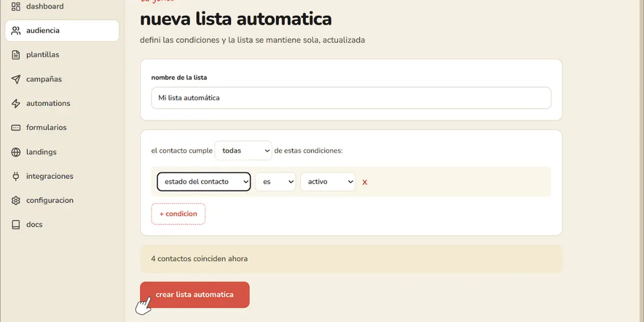This screenshot has width=644, height=322.
Task: Click the automations lightning bolt icon
Action: 16,103
